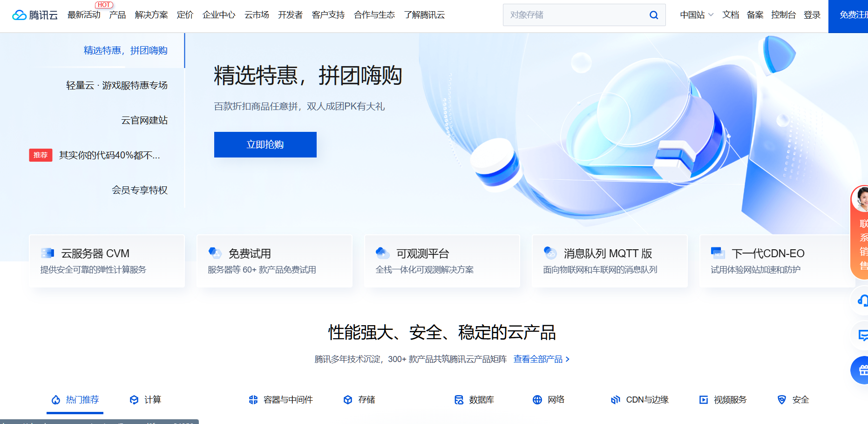Screen dimensions: 868x424
Task: Click the 免费注册 button
Action: [x=848, y=16]
